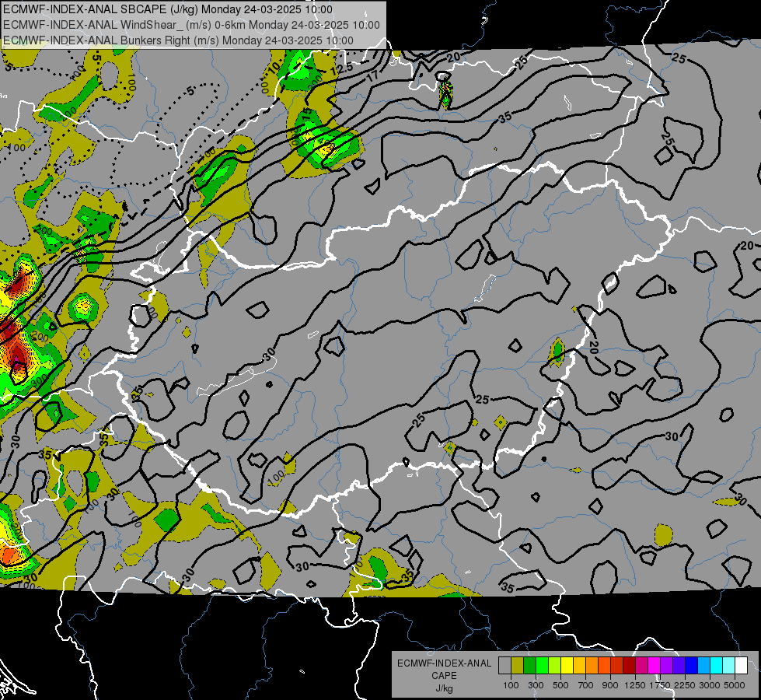Click the SBCAPE title line at top
Image resolution: width=761 pixels, height=700 pixels.
(x=168, y=9)
